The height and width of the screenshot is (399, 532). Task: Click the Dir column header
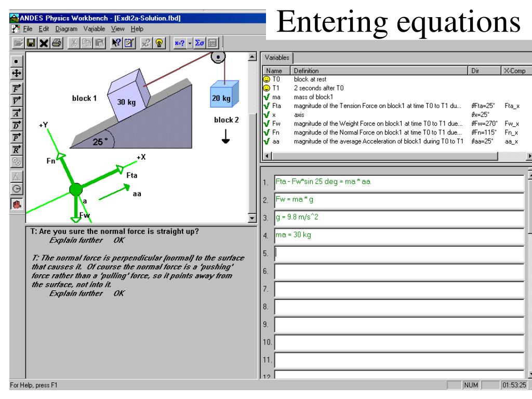tap(485, 71)
